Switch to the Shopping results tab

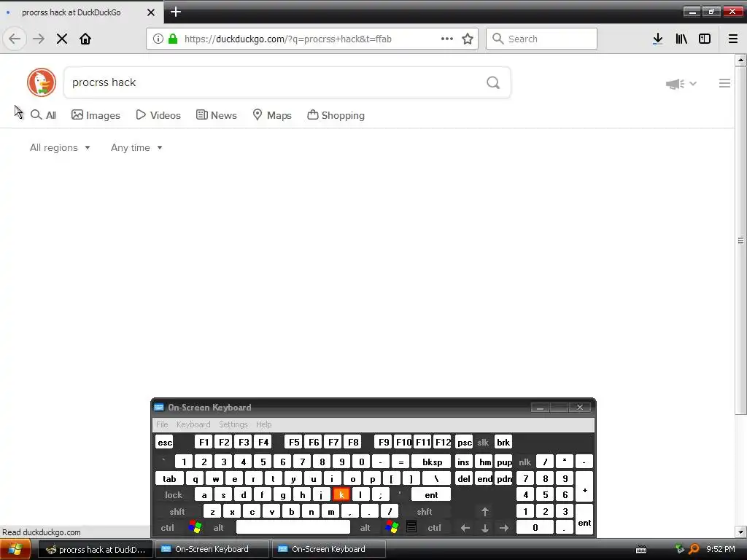pos(336,115)
